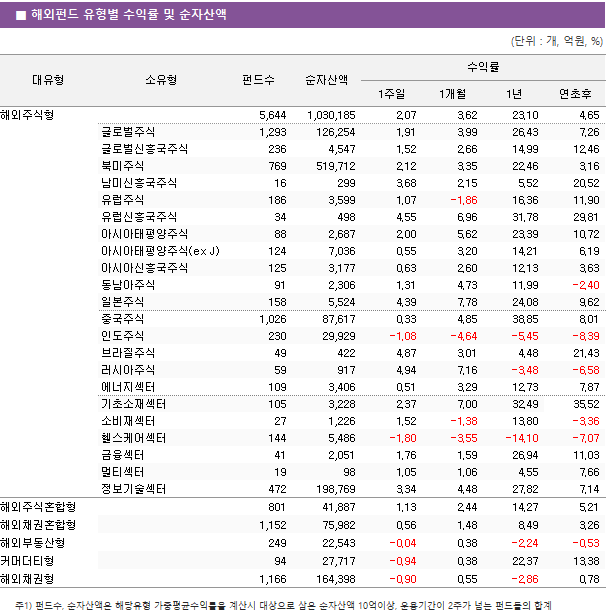
Task: Click the 38,85 one-year return for 중국주식
Action: coord(525,319)
